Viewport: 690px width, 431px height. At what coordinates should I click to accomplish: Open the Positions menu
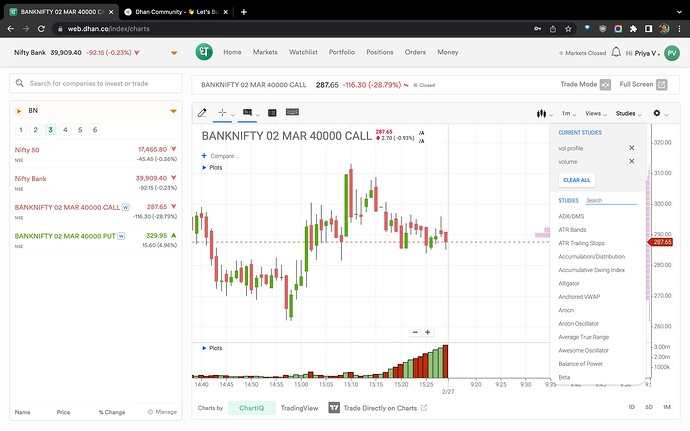[x=380, y=52]
